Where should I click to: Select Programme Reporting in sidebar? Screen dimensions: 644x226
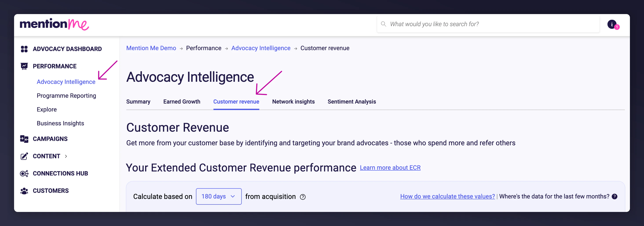pos(66,96)
